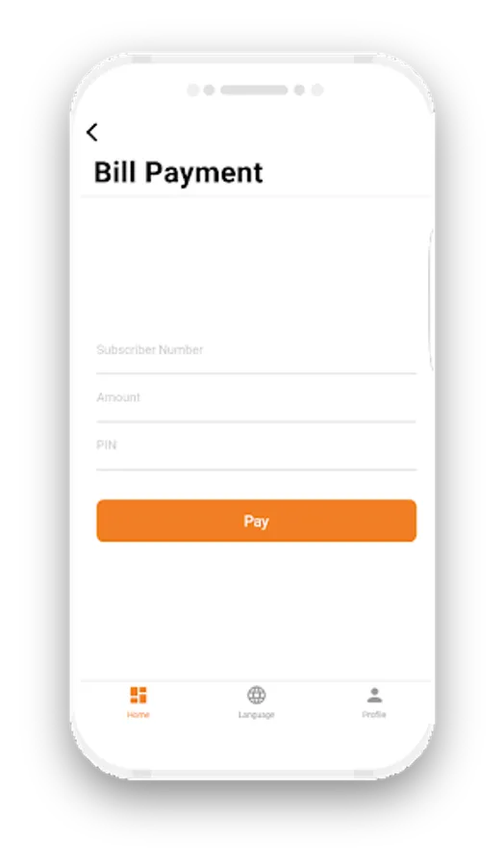
Task: Click the side handle on the phone's right edge
Action: [x=431, y=298]
